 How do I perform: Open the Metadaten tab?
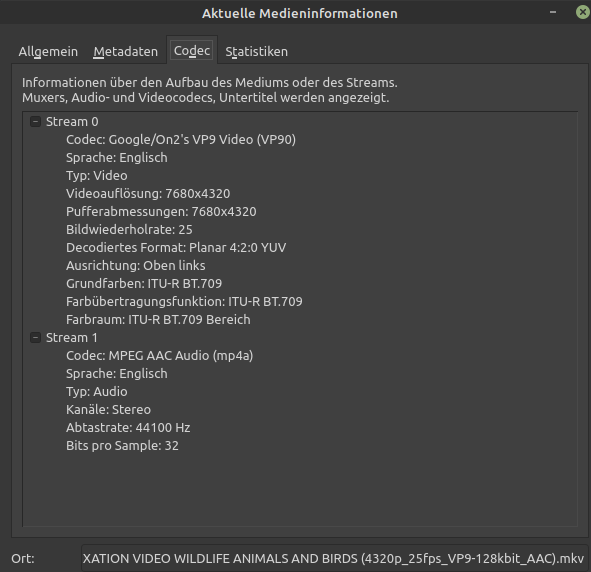click(126, 51)
